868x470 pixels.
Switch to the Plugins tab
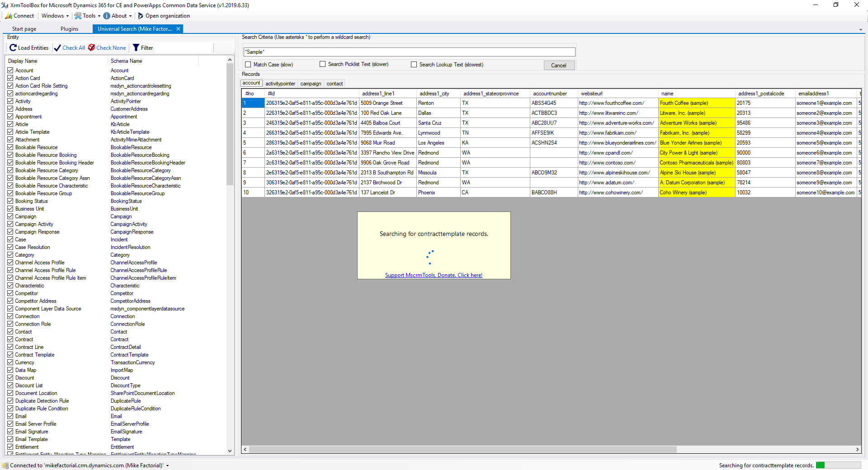coord(69,29)
